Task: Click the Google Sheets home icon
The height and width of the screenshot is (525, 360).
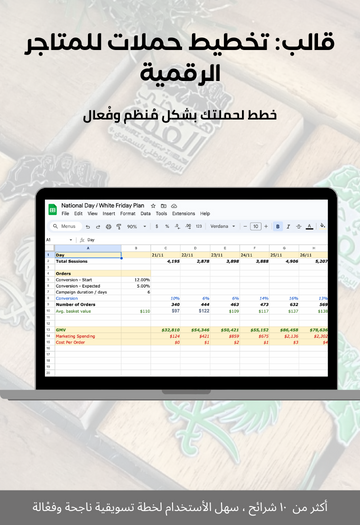Action: pos(52,209)
